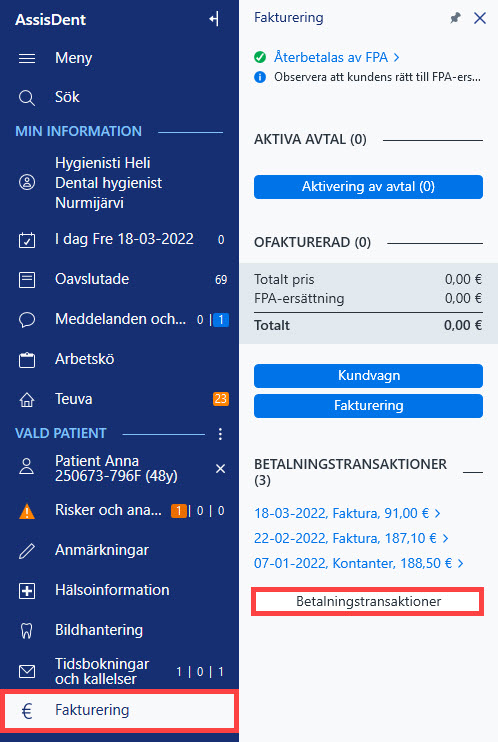498x742 pixels.
Task: Click the orange 23 badge on Teuva
Action: pyautogui.click(x=221, y=399)
